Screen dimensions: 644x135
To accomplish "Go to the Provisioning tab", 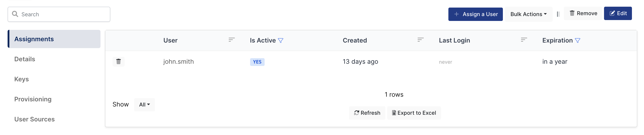I will point(33,99).
